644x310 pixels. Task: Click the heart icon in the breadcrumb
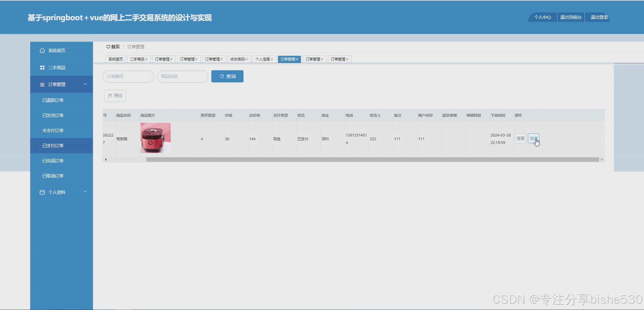(x=108, y=47)
